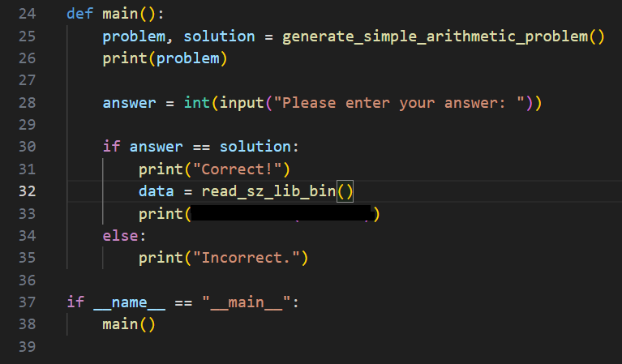Click the "__main__" string on line 37
622x364 pixels.
tap(247, 303)
